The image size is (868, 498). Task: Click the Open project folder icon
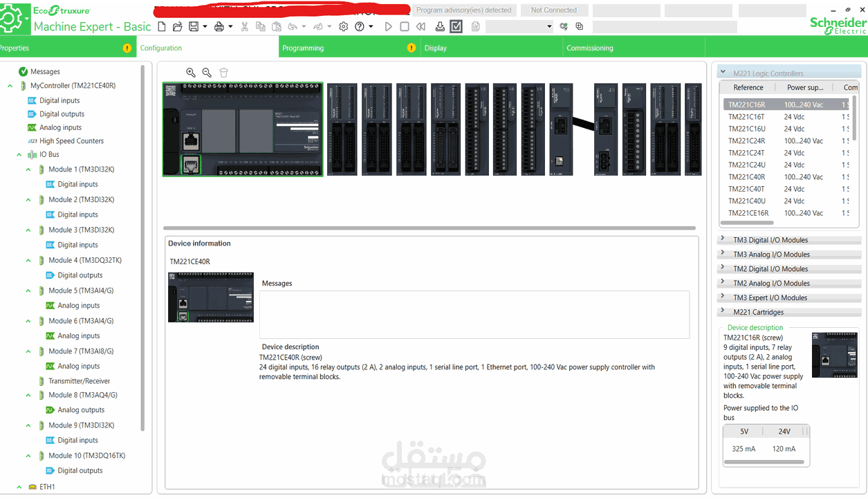pos(178,26)
